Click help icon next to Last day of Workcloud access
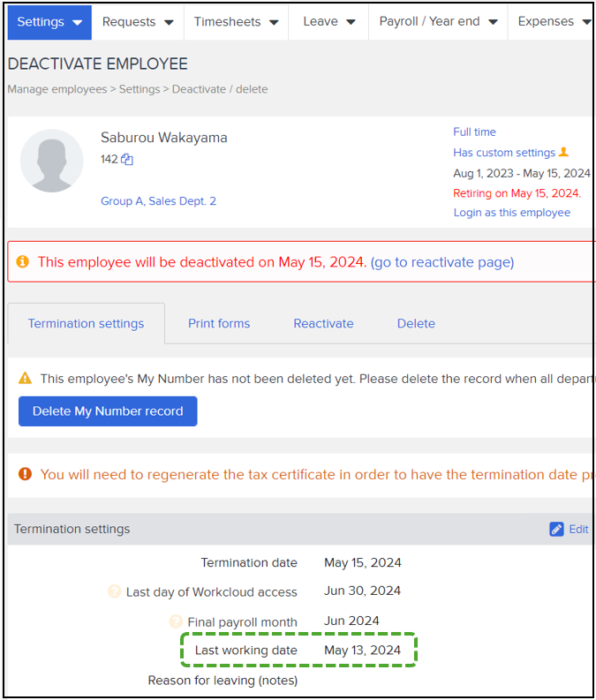596x700 pixels. (x=114, y=592)
